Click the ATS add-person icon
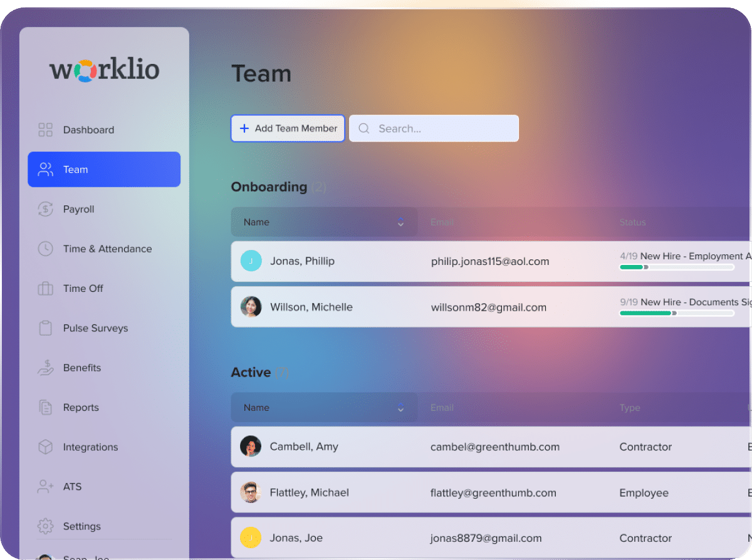The height and width of the screenshot is (560, 752). pos(45,487)
